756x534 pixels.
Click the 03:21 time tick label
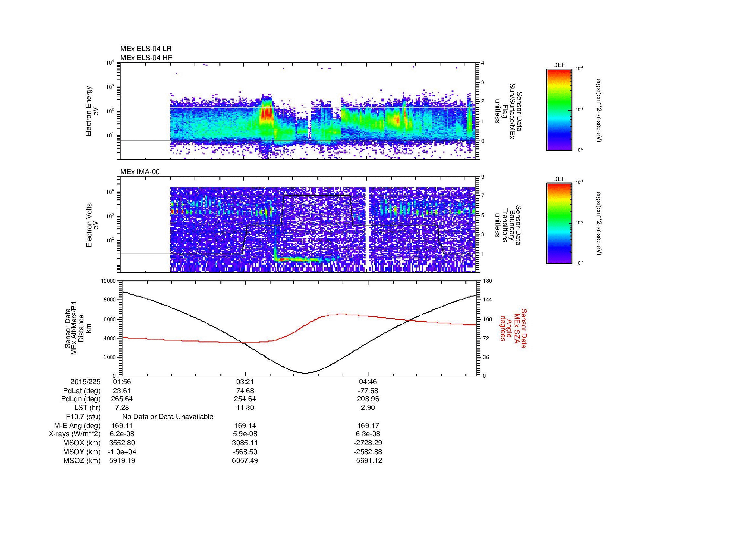tap(245, 382)
